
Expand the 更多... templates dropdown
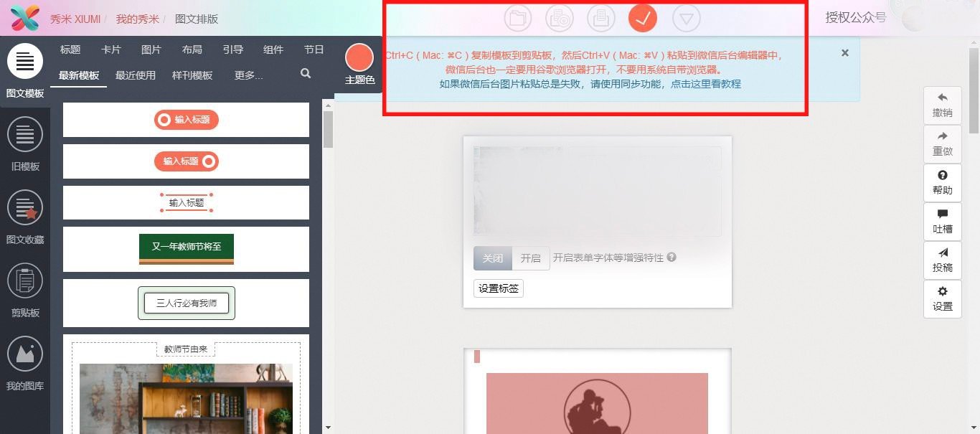tap(249, 75)
